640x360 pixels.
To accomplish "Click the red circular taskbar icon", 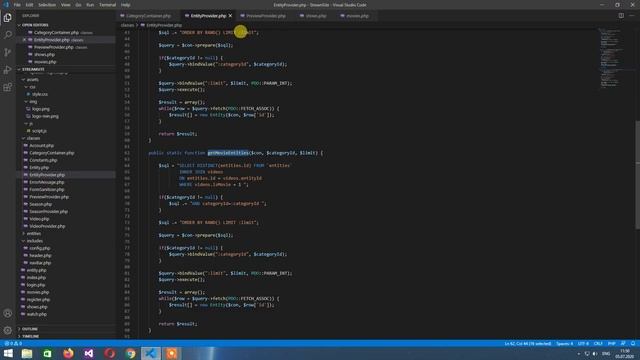I will 109,353.
